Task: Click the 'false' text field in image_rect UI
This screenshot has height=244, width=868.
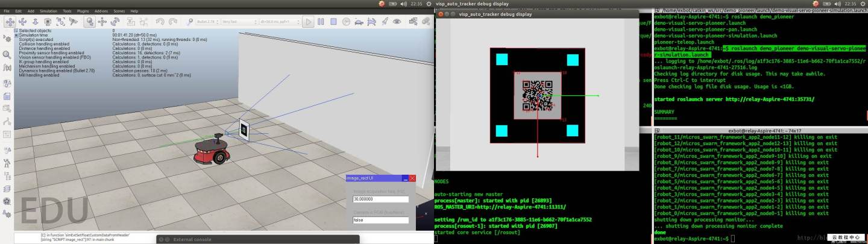Action: [x=381, y=220]
